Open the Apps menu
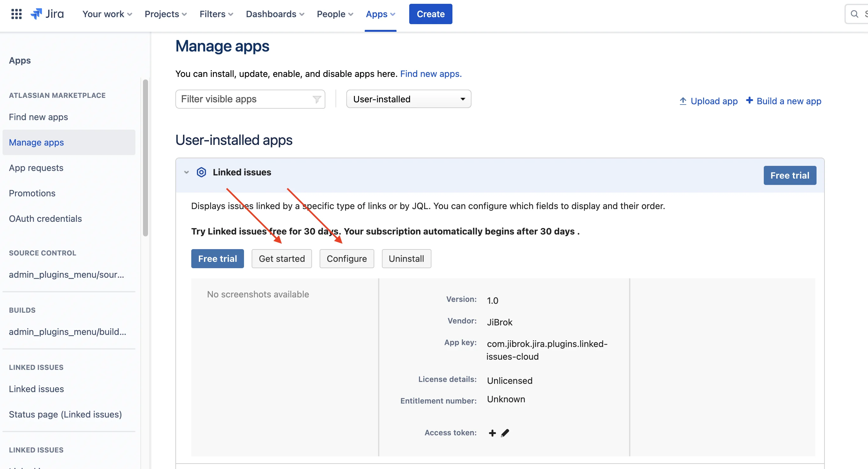The image size is (868, 469). click(x=380, y=14)
